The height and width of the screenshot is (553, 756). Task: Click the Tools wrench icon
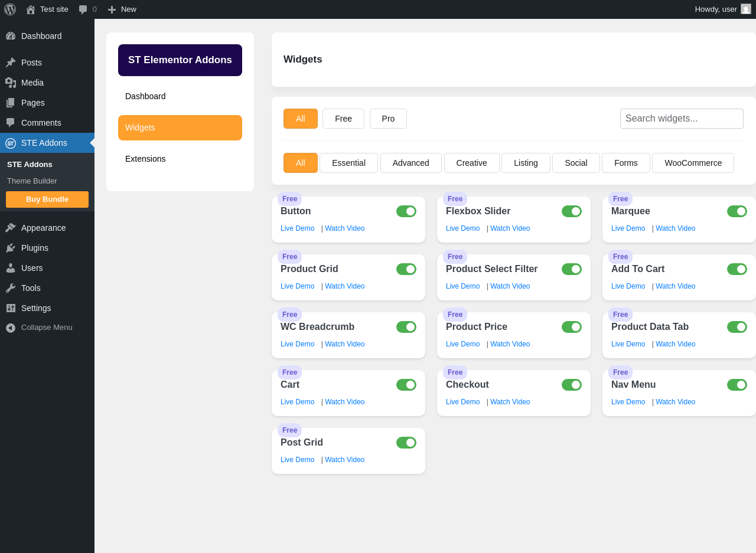point(11,288)
